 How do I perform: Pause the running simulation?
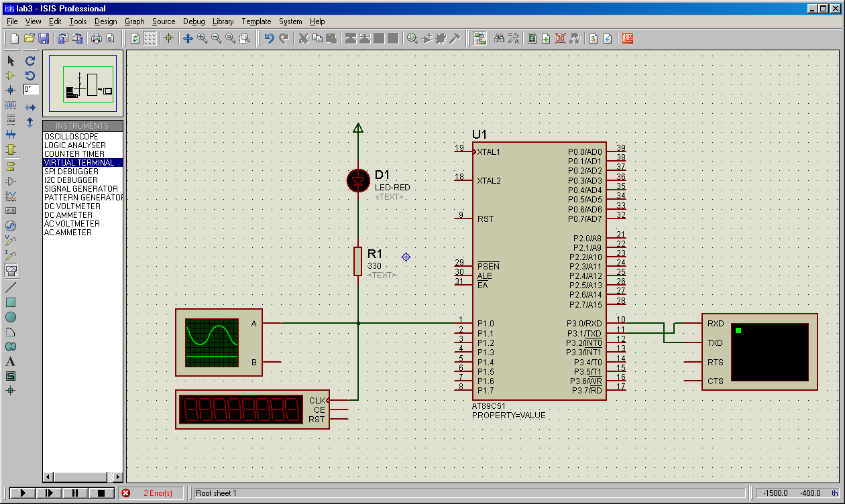click(x=75, y=493)
